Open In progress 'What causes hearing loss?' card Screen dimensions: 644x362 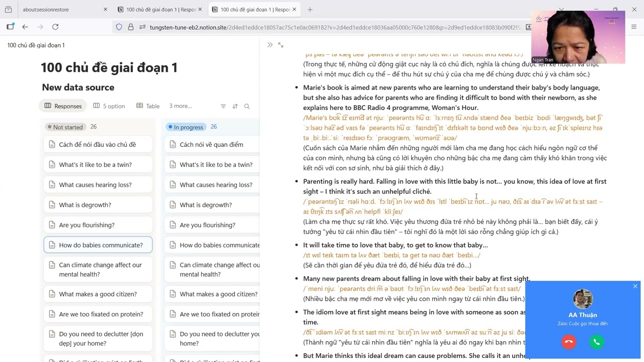pyautogui.click(x=212, y=185)
